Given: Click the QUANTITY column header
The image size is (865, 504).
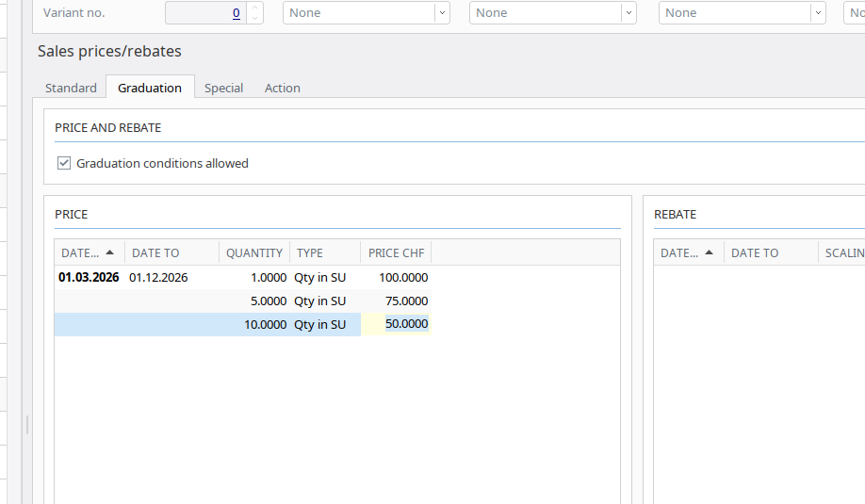Looking at the screenshot, I should (253, 252).
